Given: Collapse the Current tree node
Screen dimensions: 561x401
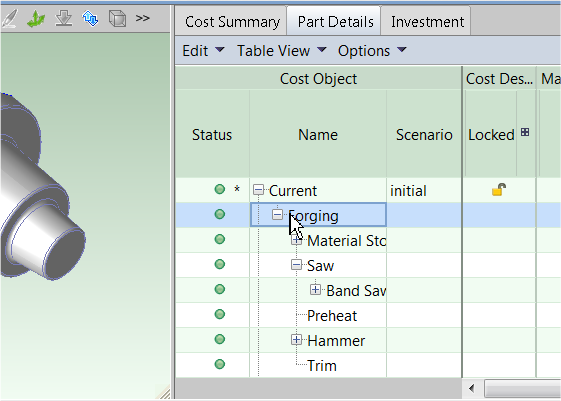Looking at the screenshot, I should 258,190.
